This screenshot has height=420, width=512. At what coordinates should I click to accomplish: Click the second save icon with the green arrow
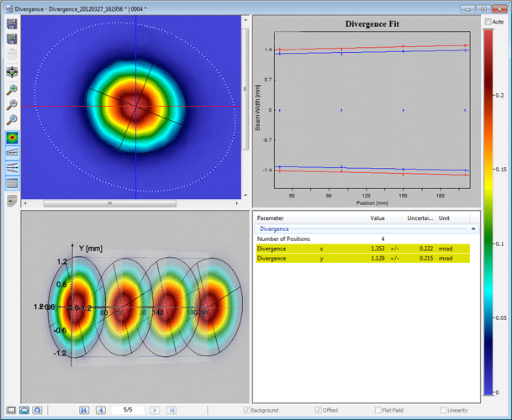[12, 39]
